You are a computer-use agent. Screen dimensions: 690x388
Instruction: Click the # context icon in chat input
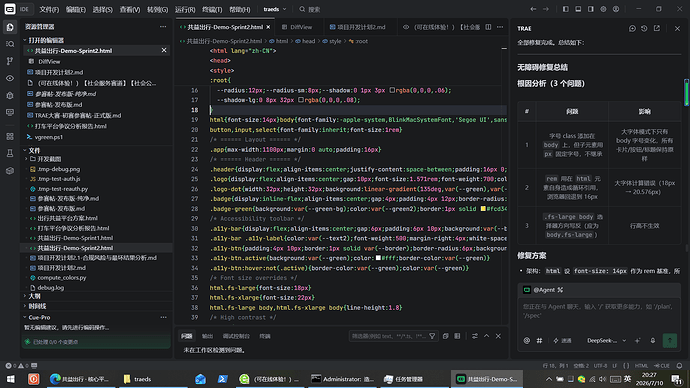point(539,340)
